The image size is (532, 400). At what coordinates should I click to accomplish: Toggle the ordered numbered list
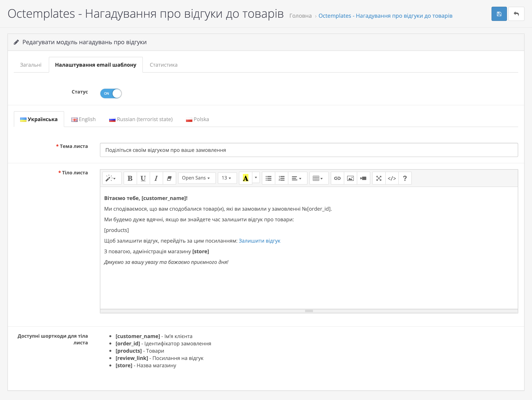[x=281, y=178]
